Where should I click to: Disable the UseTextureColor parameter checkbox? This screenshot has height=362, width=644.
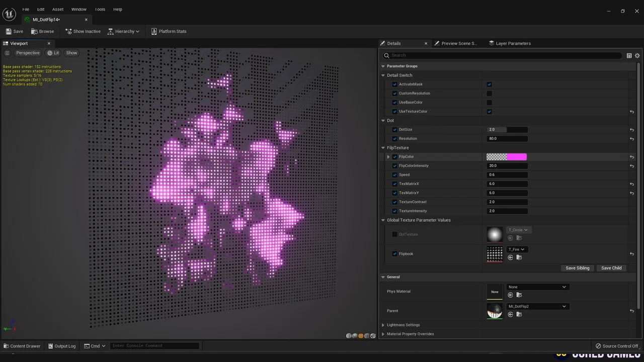489,111
